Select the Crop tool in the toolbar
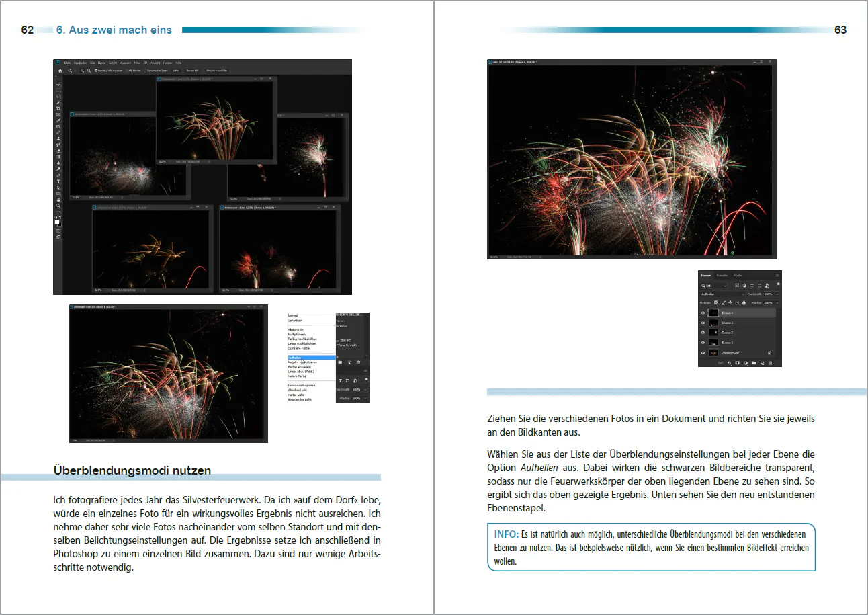This screenshot has width=868, height=615. click(x=58, y=108)
